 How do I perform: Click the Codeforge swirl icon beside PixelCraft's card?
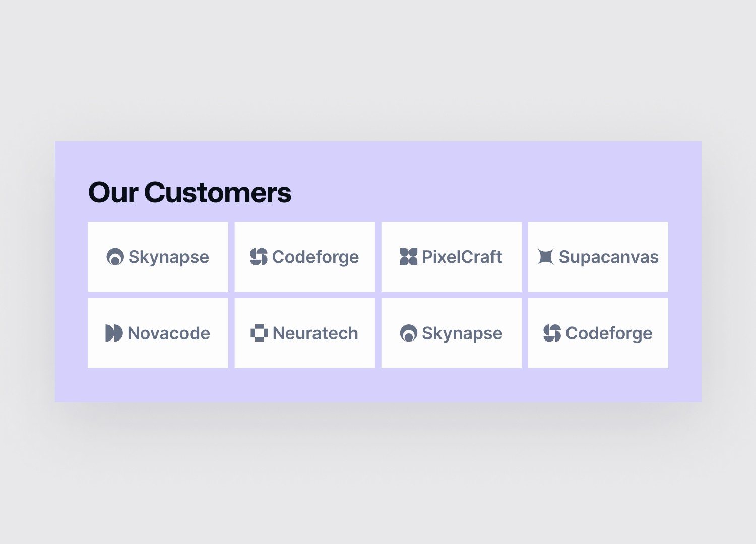(259, 257)
